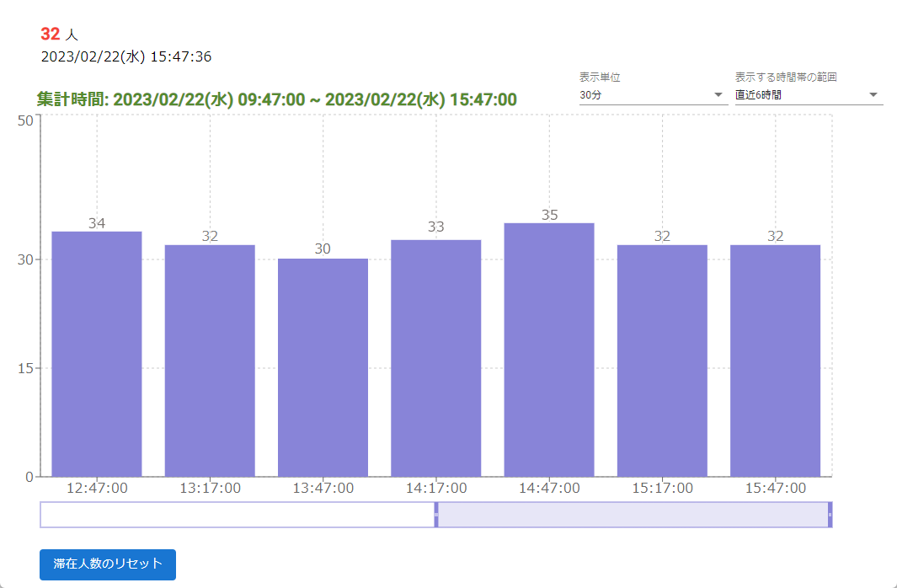Click the red 32 人 current count
Image resolution: width=897 pixels, height=588 pixels.
point(59,35)
